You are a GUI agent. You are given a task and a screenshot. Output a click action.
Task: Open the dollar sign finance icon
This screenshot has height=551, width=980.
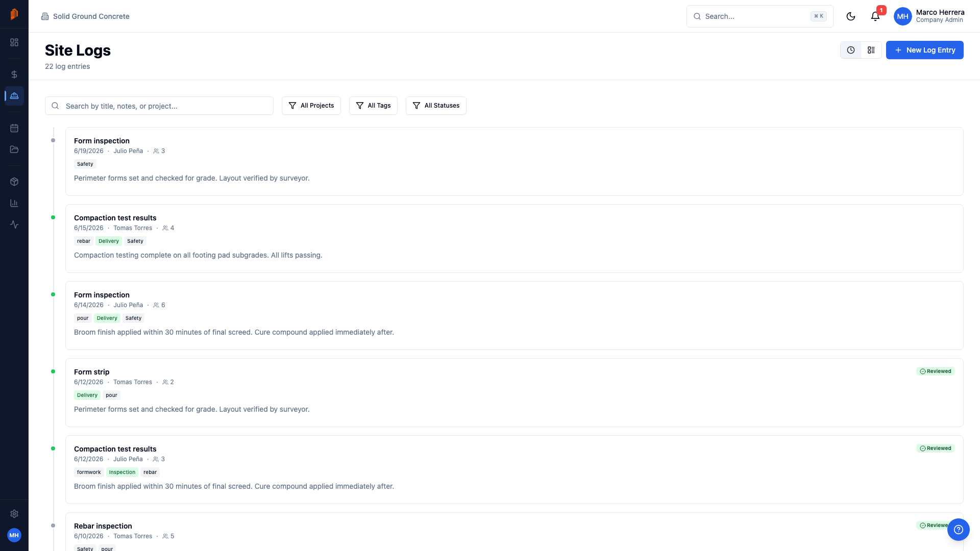[x=14, y=74]
